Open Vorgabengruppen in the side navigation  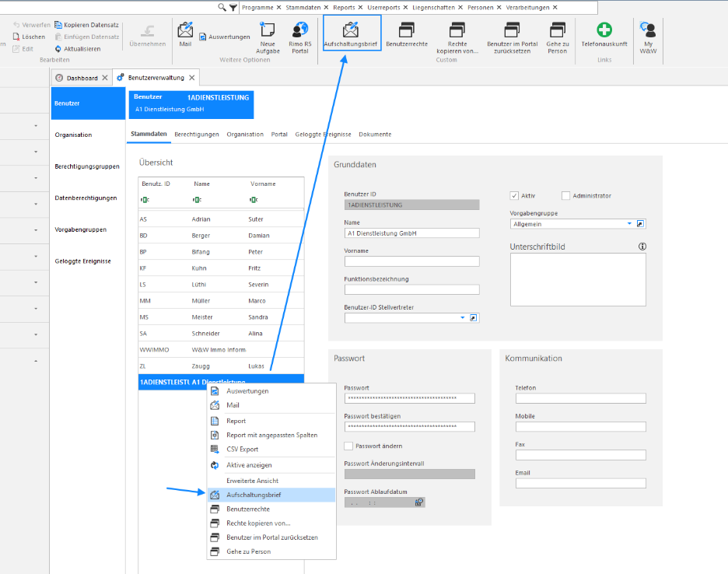click(81, 229)
